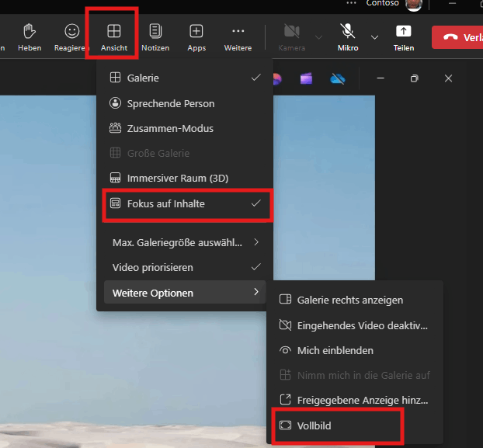This screenshot has height=448, width=483.
Task: Click the Galerie rechts panel icon
Action: pyautogui.click(x=285, y=299)
